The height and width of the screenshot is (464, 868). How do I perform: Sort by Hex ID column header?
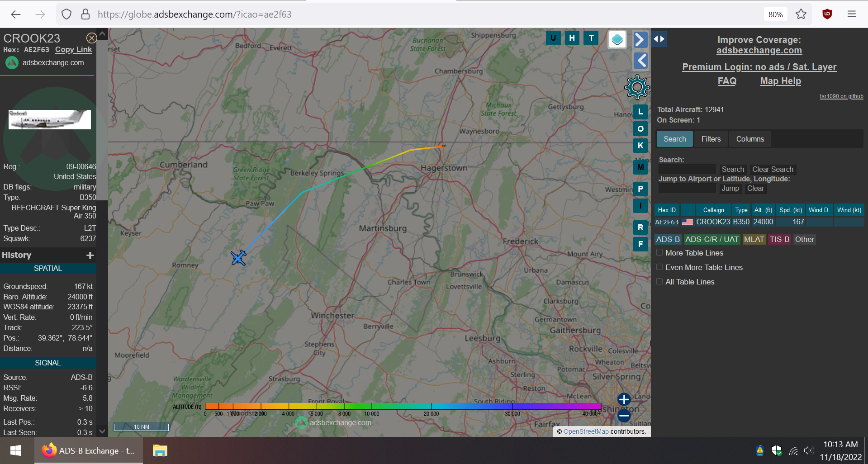(667, 210)
